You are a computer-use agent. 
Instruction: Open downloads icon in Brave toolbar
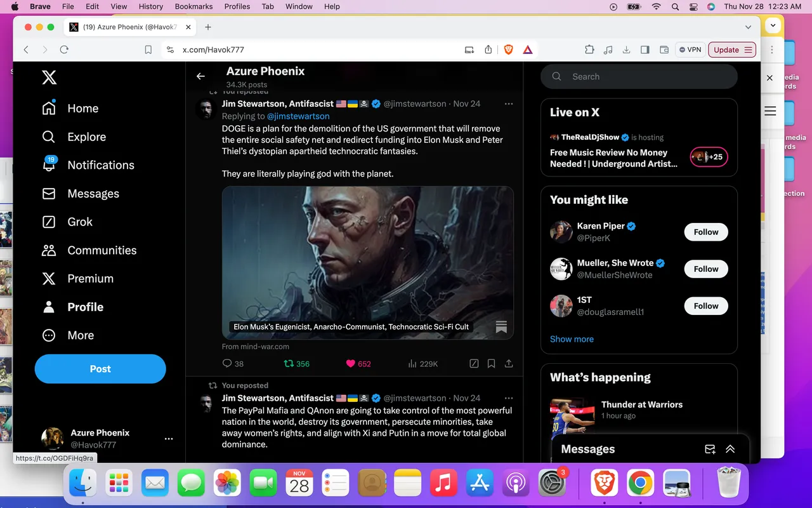pos(627,50)
